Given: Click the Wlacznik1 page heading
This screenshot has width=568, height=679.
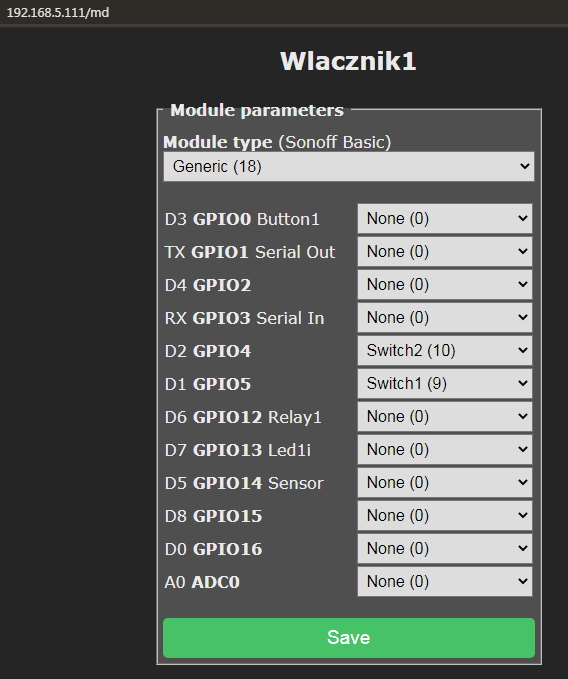Looking at the screenshot, I should (348, 61).
